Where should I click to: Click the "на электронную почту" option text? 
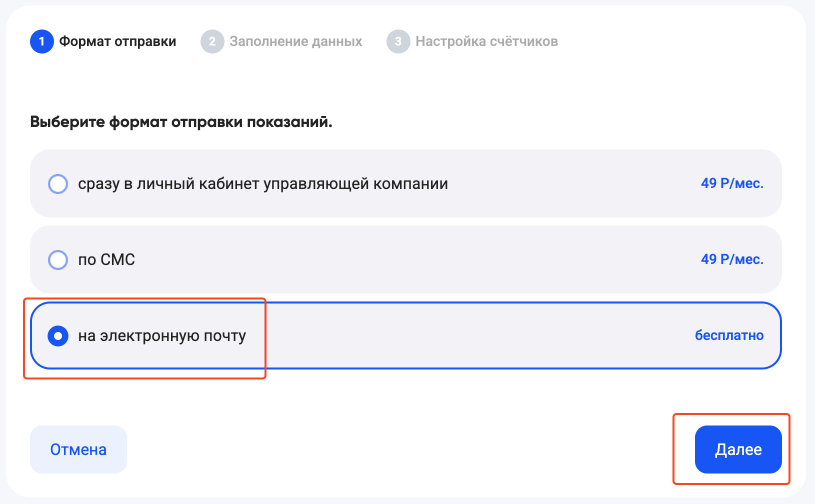click(x=161, y=336)
